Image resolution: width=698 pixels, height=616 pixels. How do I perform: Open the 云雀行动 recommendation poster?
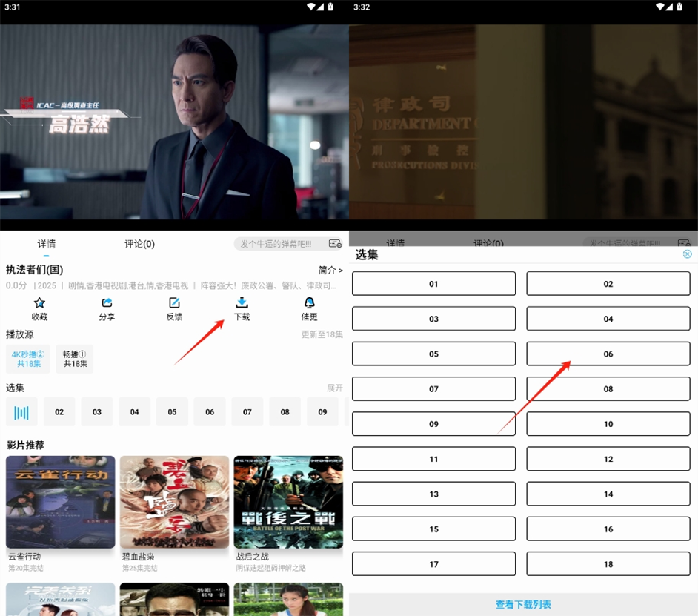pyautogui.click(x=61, y=502)
